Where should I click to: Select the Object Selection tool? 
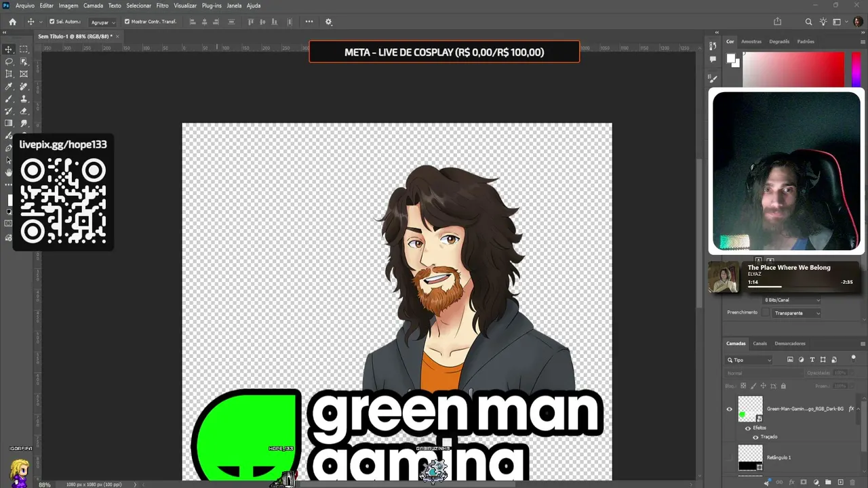click(24, 62)
